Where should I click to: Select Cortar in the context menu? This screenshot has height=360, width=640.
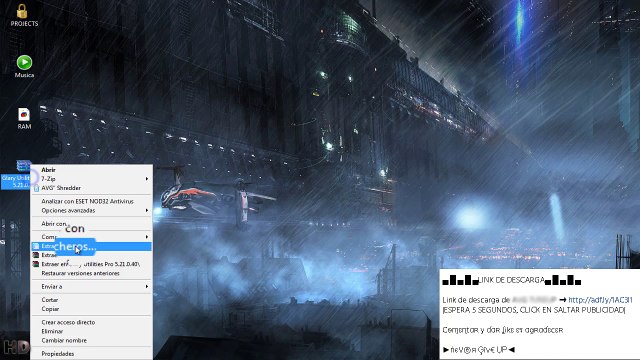click(x=50, y=300)
